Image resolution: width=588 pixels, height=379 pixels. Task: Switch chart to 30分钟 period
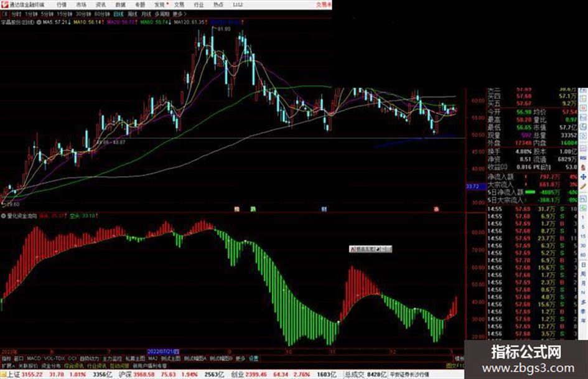(x=83, y=14)
